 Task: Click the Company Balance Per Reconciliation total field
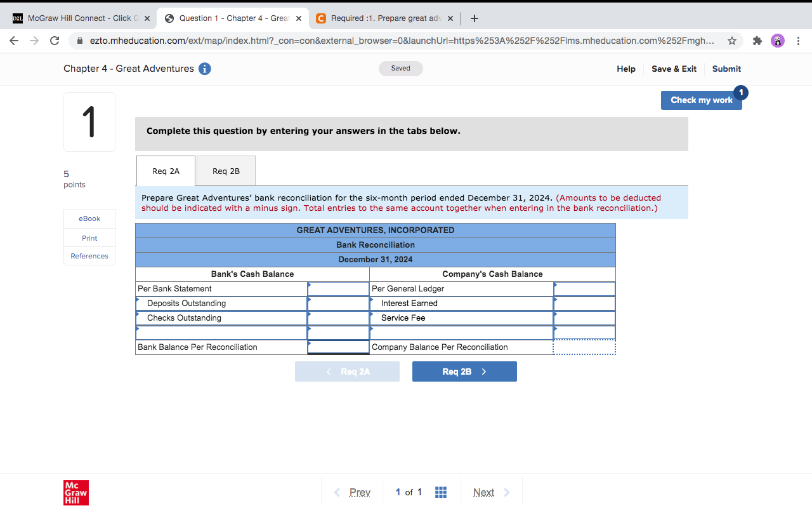pyautogui.click(x=584, y=347)
